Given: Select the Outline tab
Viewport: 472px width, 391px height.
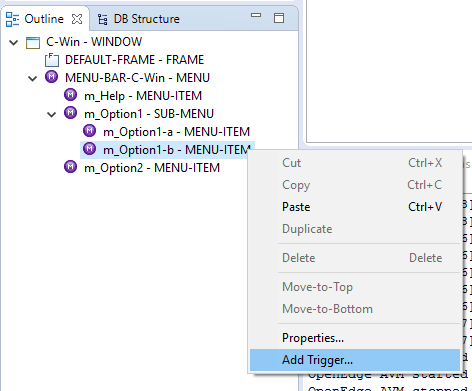Looking at the screenshot, I should tap(44, 19).
